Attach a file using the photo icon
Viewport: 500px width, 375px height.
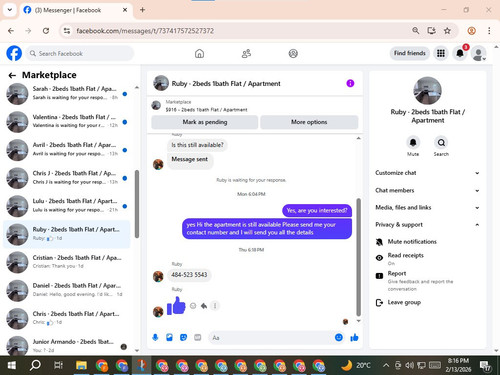tap(169, 338)
